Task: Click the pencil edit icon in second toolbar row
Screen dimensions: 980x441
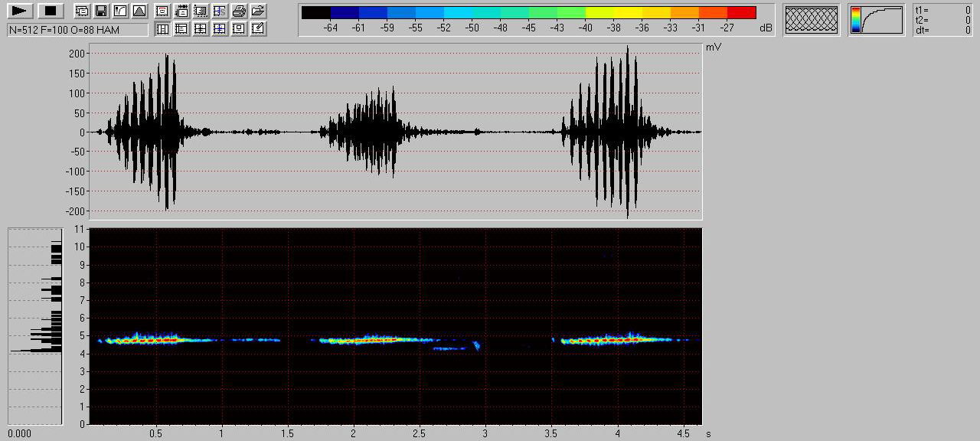Action: [x=258, y=29]
